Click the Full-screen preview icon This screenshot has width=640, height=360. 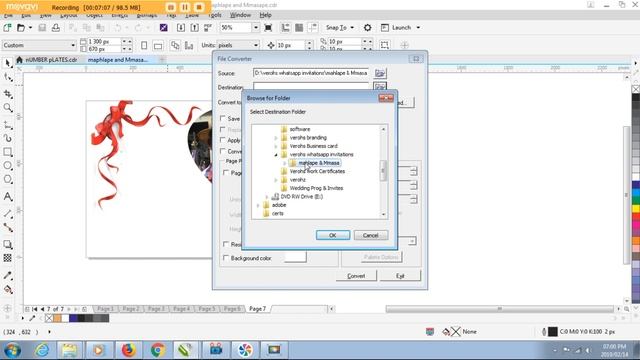click(x=268, y=28)
